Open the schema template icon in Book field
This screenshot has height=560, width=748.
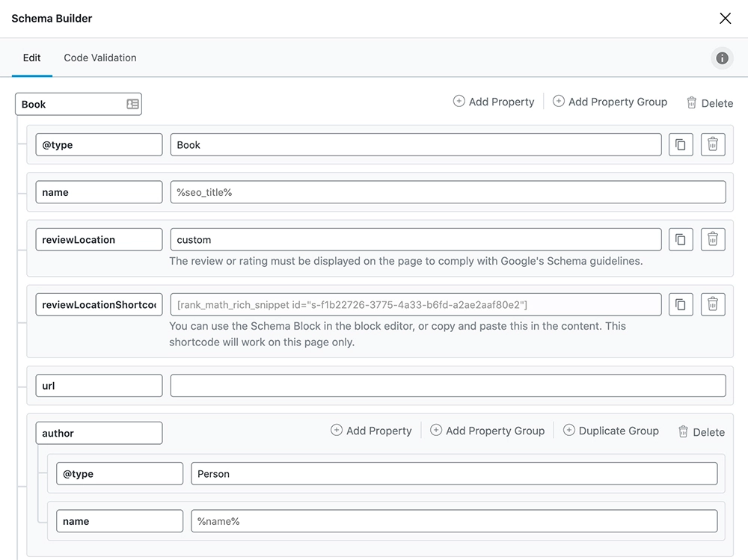click(x=132, y=104)
